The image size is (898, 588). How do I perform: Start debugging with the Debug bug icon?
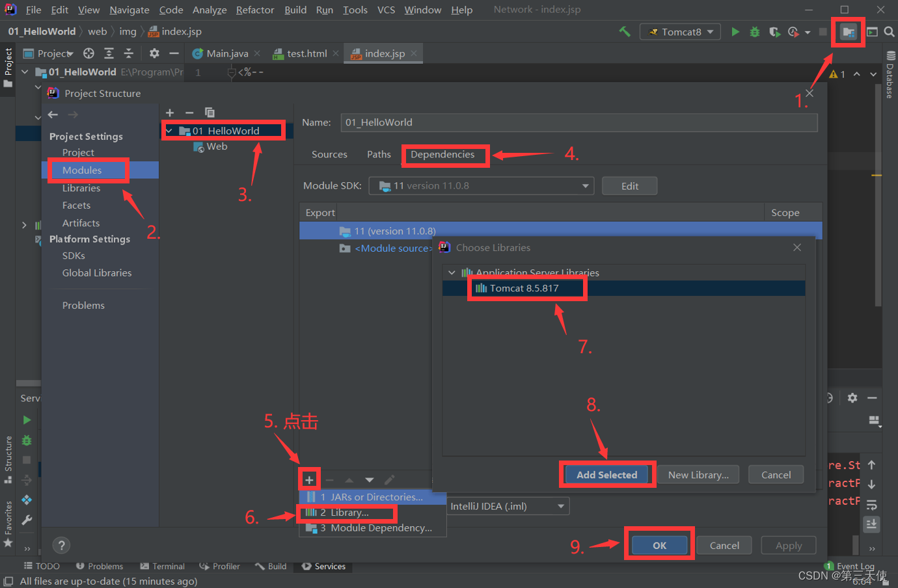click(754, 32)
